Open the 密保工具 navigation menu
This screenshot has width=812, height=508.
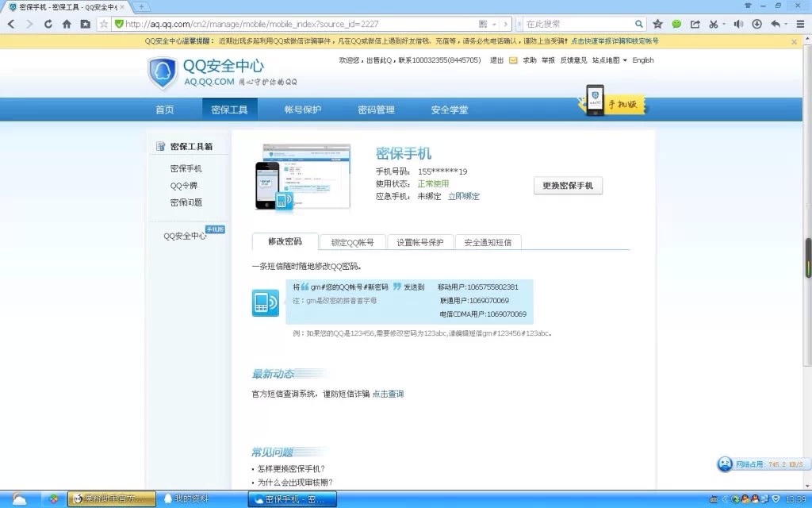tap(229, 110)
